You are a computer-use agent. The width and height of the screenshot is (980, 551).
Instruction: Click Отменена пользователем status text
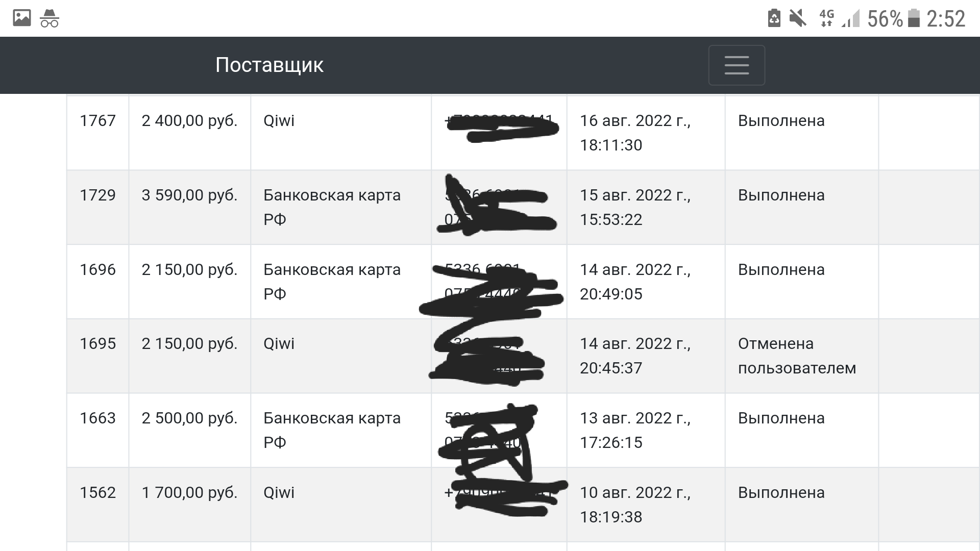tap(797, 356)
